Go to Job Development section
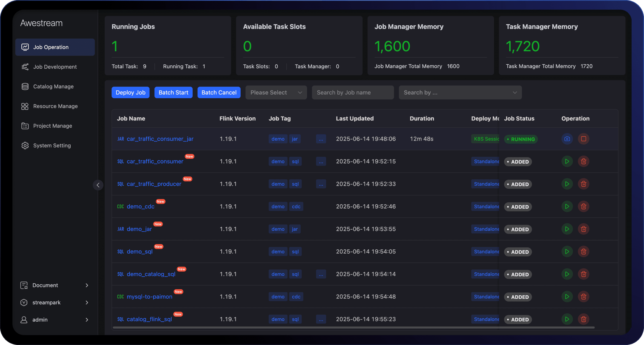 (55, 67)
